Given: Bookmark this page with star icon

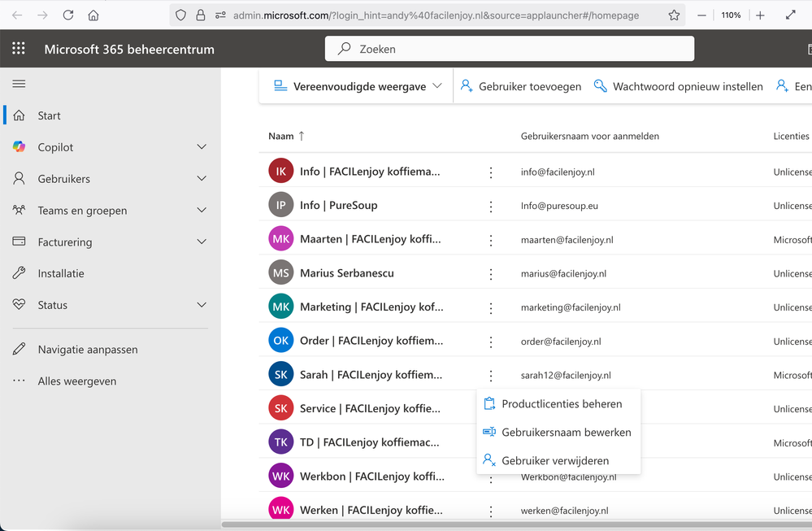Looking at the screenshot, I should (x=674, y=15).
